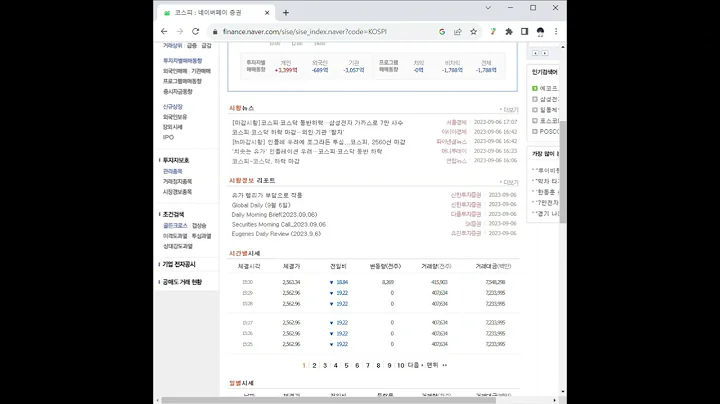Open Eugenes Daily Review (2023.9.6) report
The height and width of the screenshot is (404, 720).
point(276,234)
